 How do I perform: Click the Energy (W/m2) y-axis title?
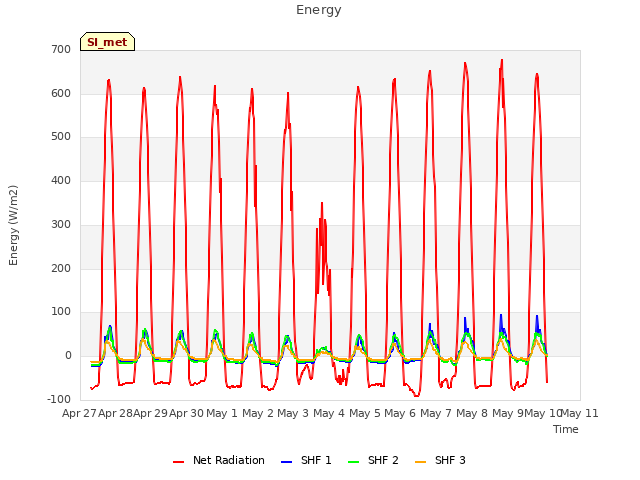13,225
